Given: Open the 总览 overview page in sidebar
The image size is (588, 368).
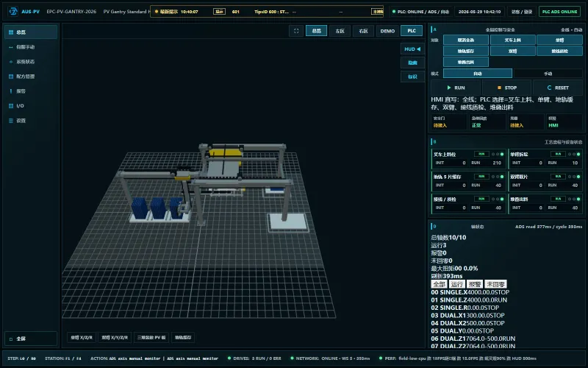Looking at the screenshot, I should (31, 32).
